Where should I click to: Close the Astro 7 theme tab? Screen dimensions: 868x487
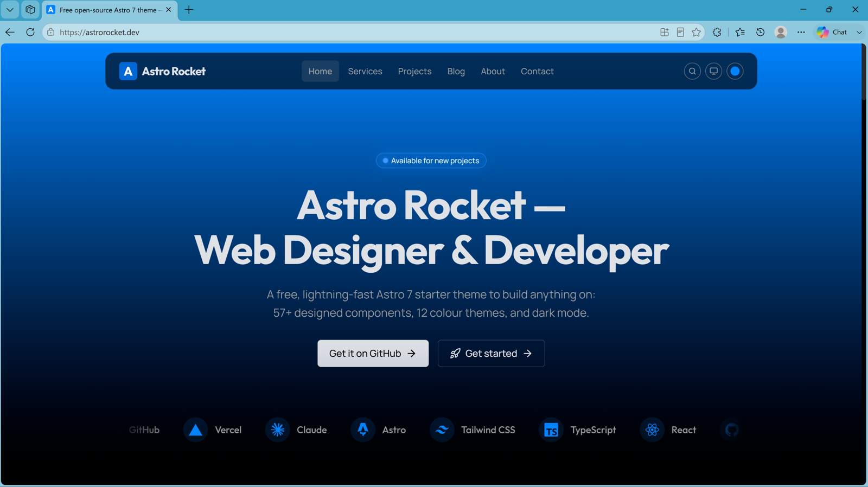[x=169, y=10]
